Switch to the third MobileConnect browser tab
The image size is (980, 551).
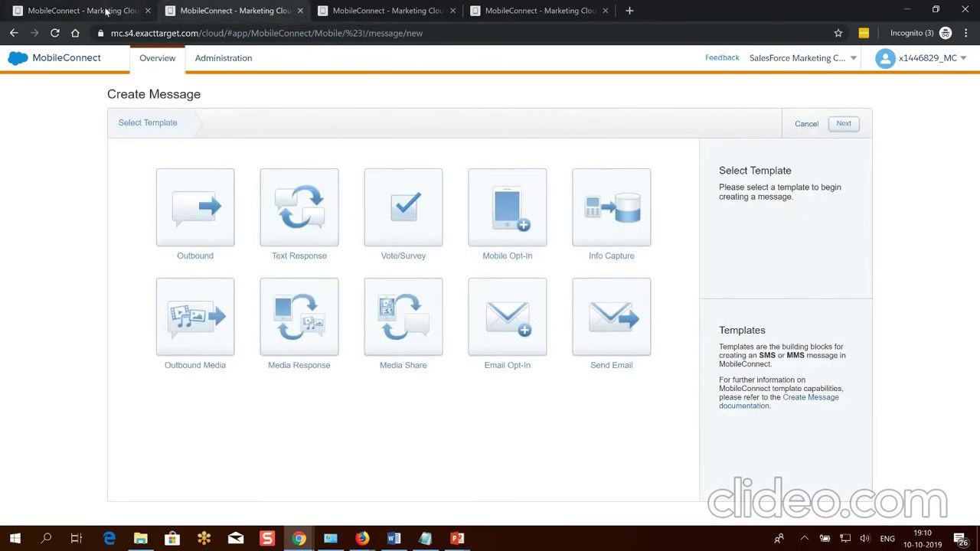click(387, 11)
